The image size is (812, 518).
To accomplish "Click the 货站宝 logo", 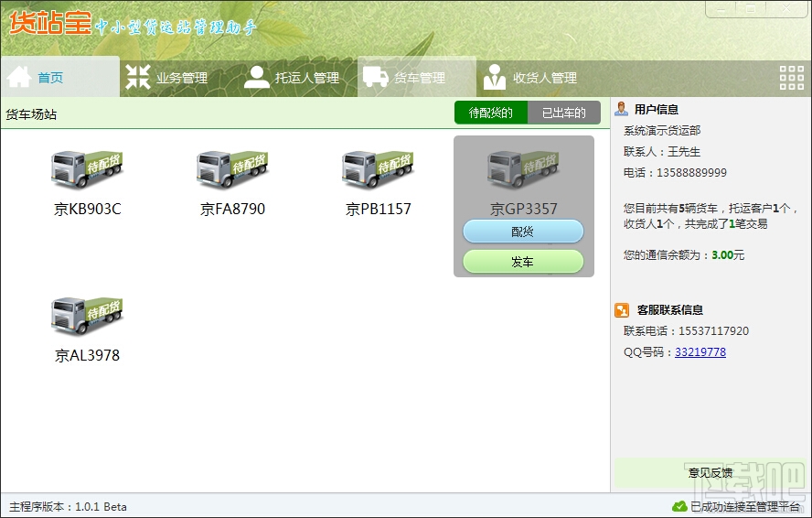I will coord(50,23).
